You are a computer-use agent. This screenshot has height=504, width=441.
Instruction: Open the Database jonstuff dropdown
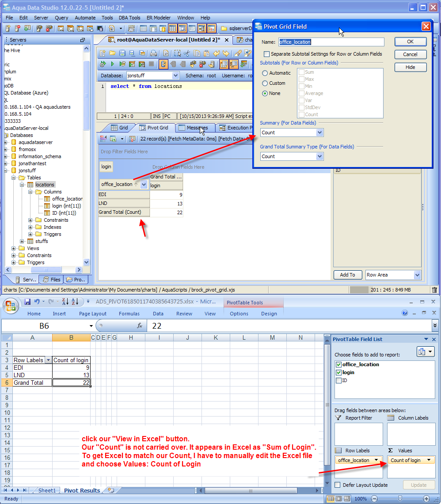click(175, 76)
